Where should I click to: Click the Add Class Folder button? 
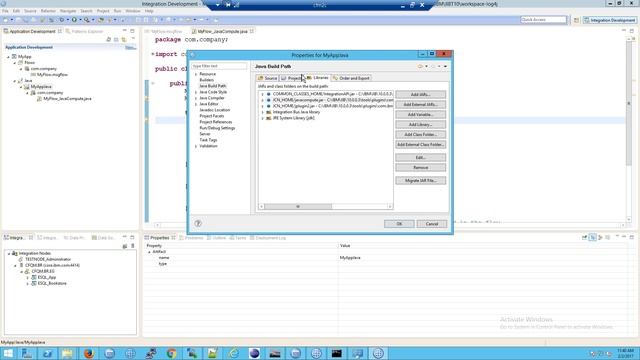coord(420,135)
